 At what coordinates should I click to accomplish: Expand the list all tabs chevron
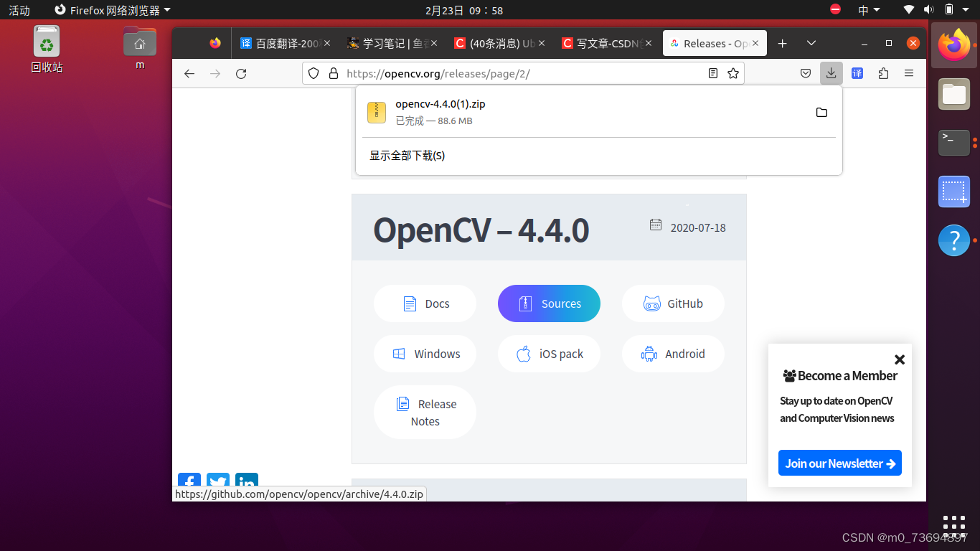tap(811, 43)
